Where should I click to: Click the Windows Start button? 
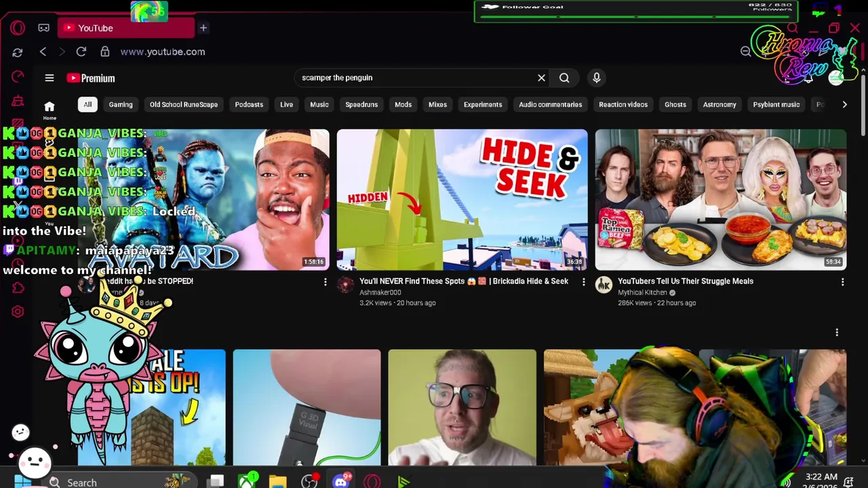(22, 482)
